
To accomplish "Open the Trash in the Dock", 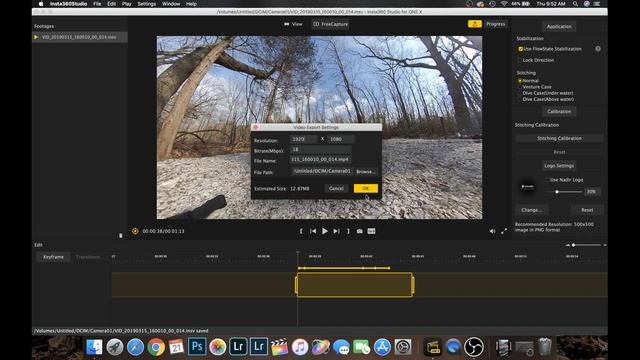I will click(x=544, y=347).
